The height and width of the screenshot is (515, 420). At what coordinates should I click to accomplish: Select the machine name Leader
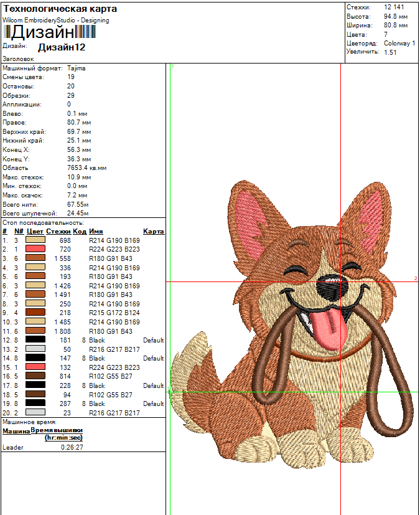tap(13, 447)
